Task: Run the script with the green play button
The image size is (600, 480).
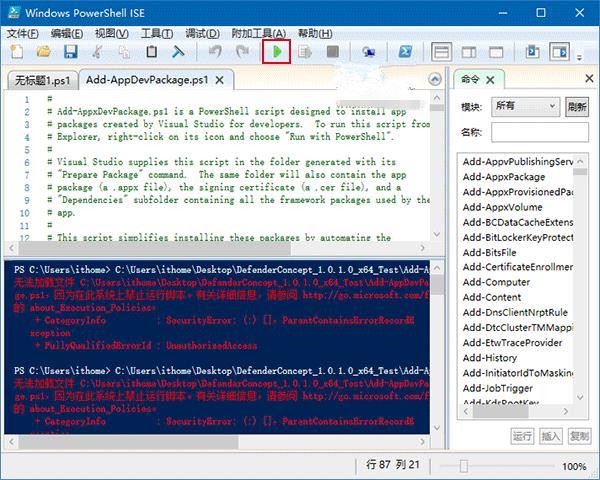Action: pyautogui.click(x=277, y=52)
